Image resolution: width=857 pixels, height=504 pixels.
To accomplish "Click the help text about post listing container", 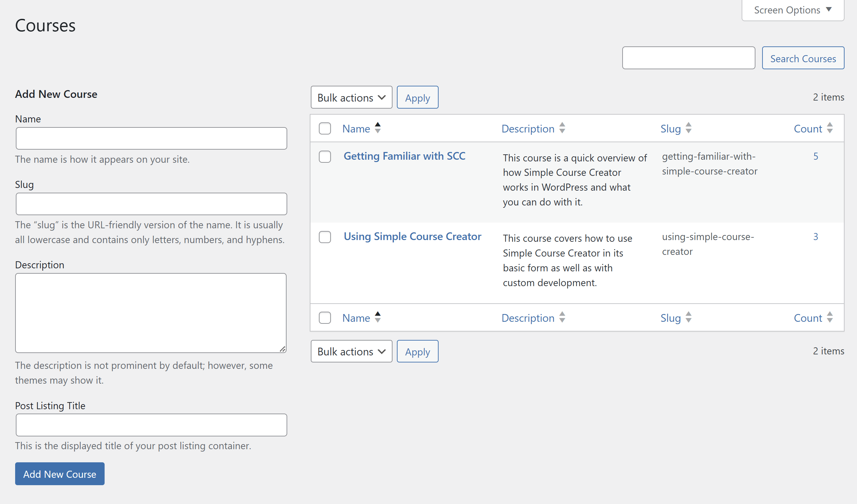I will pyautogui.click(x=133, y=445).
